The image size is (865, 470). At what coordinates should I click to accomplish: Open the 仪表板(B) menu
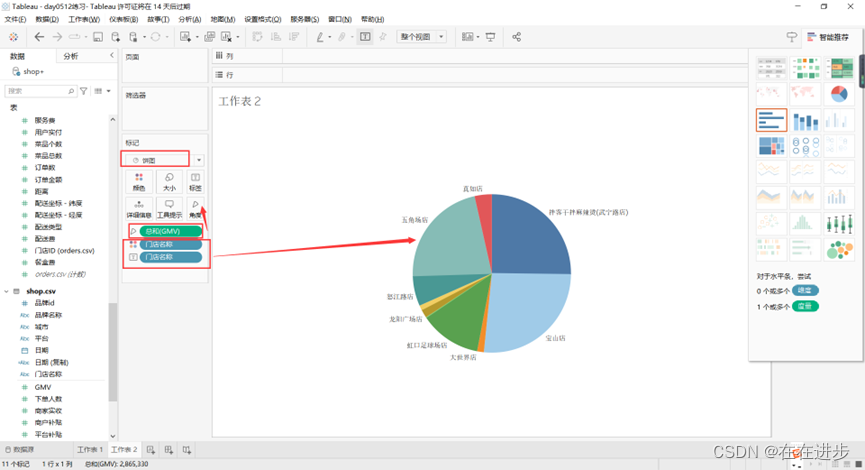(x=124, y=19)
